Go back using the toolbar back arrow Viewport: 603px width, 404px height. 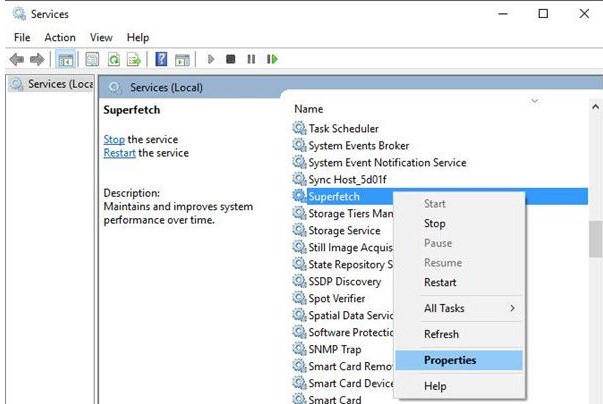tap(17, 59)
